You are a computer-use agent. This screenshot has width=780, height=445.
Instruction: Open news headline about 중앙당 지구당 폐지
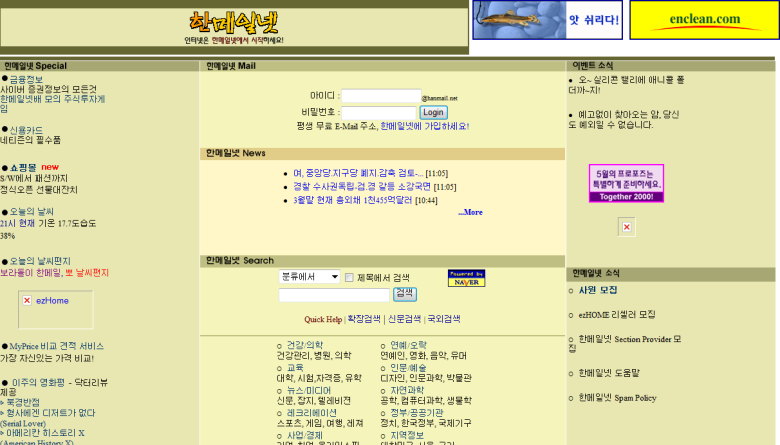358,173
